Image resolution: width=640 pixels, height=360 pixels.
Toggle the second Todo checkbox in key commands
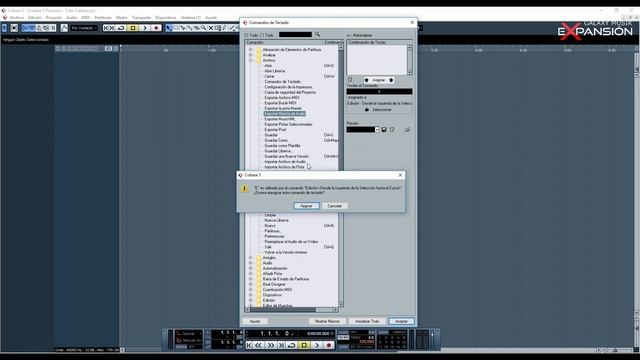pos(262,35)
